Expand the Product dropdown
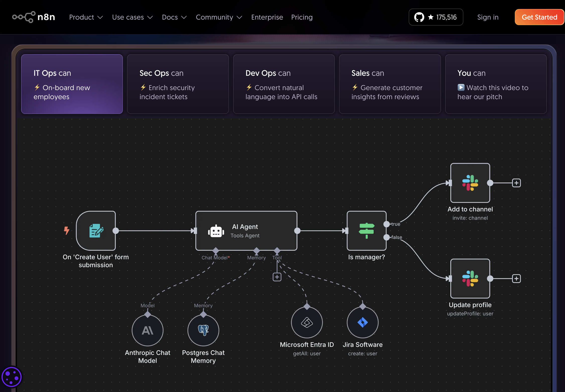 coord(86,17)
